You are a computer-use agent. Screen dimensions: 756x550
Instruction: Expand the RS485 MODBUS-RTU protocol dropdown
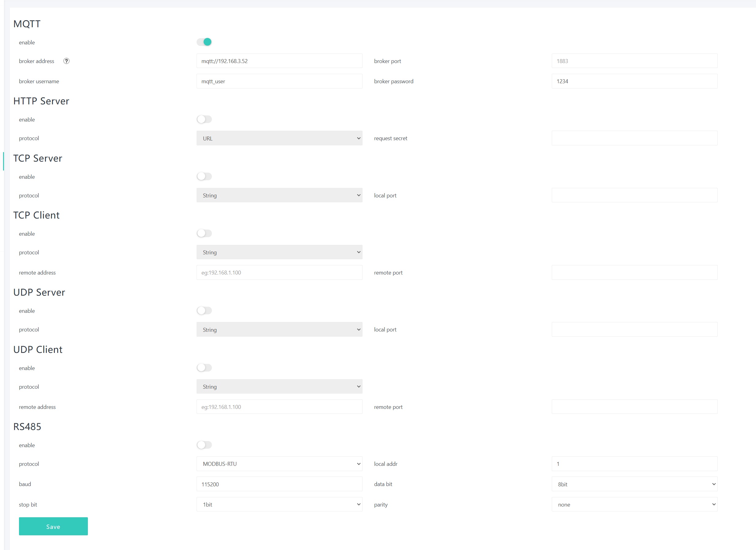click(x=279, y=464)
